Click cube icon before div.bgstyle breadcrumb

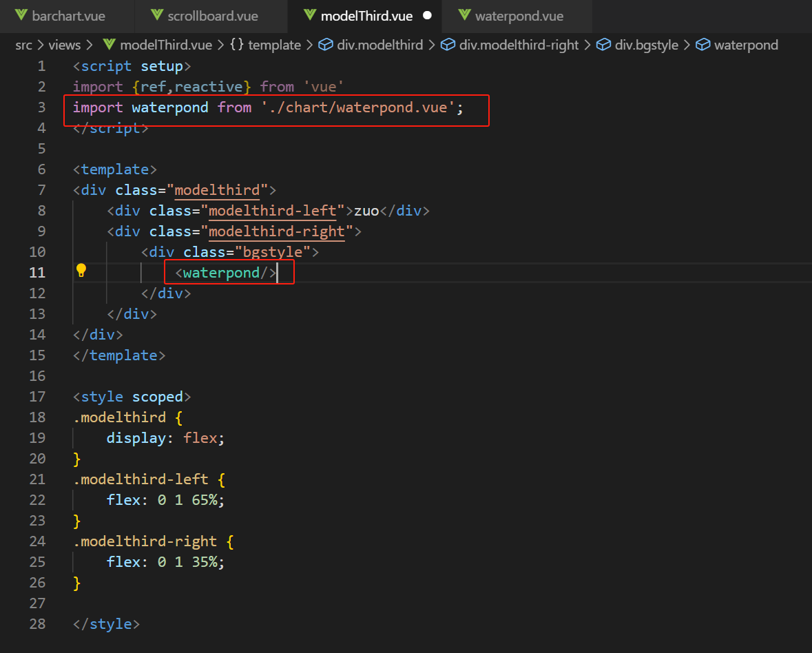(x=603, y=45)
